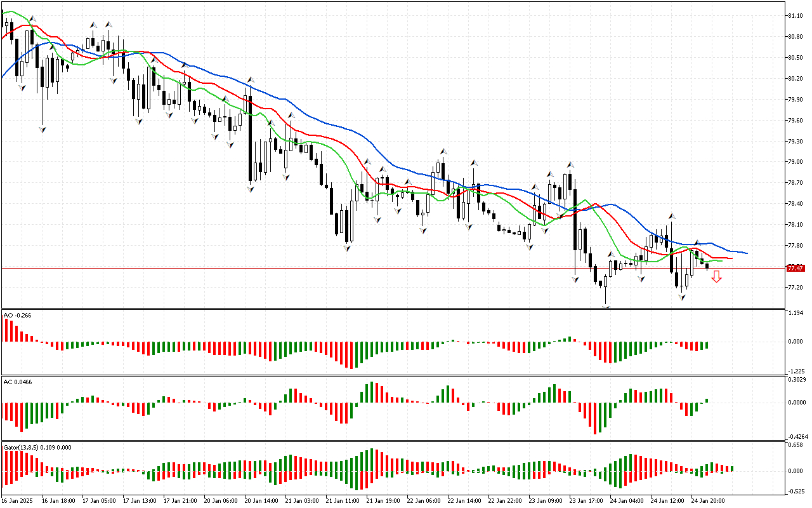Click the -0.525 Gator scale minimum
Screen dimensions: 812x508
coord(795,491)
